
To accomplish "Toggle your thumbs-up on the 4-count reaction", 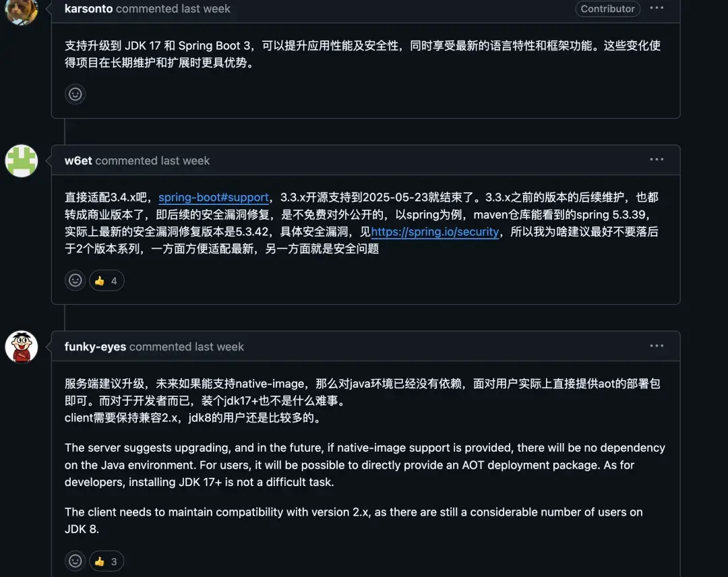I will pos(106,280).
